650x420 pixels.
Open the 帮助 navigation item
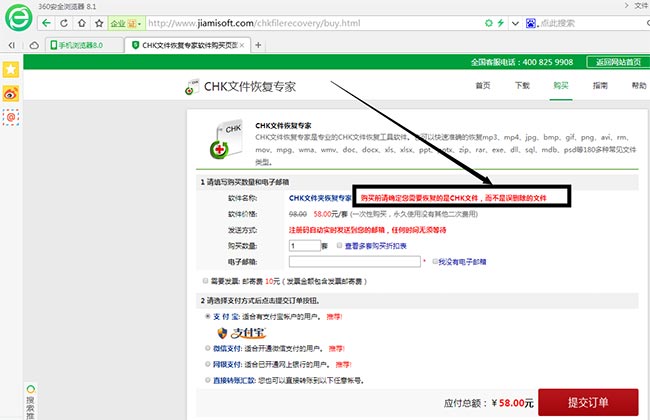point(639,86)
